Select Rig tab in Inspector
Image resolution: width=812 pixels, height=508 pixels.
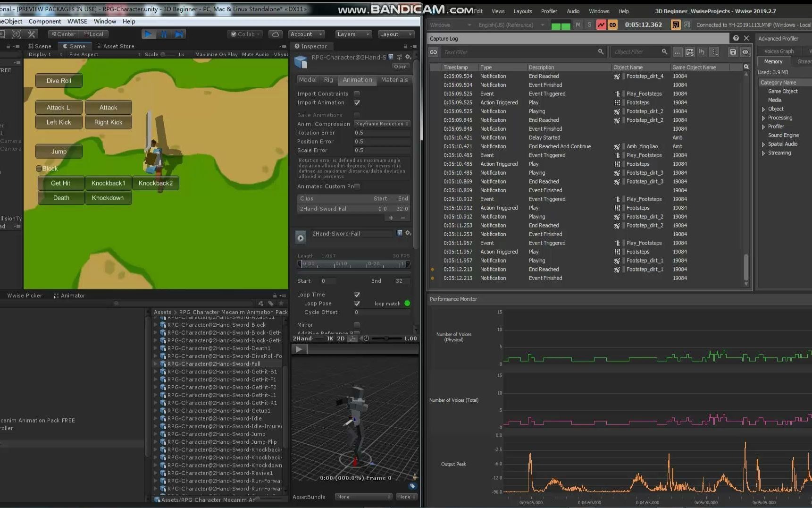click(328, 80)
